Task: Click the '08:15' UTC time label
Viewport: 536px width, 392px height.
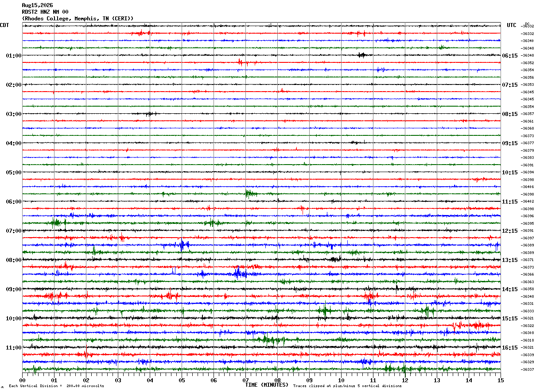Action: pyautogui.click(x=510, y=114)
